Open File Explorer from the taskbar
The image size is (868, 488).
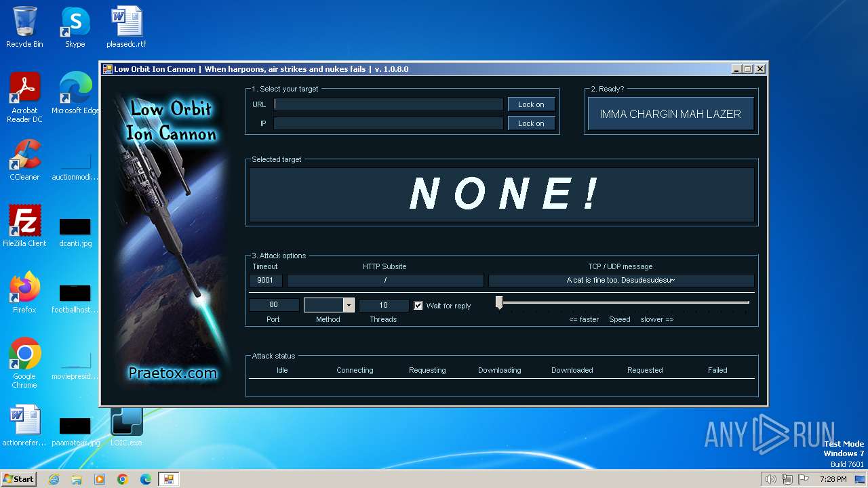pos(77,479)
